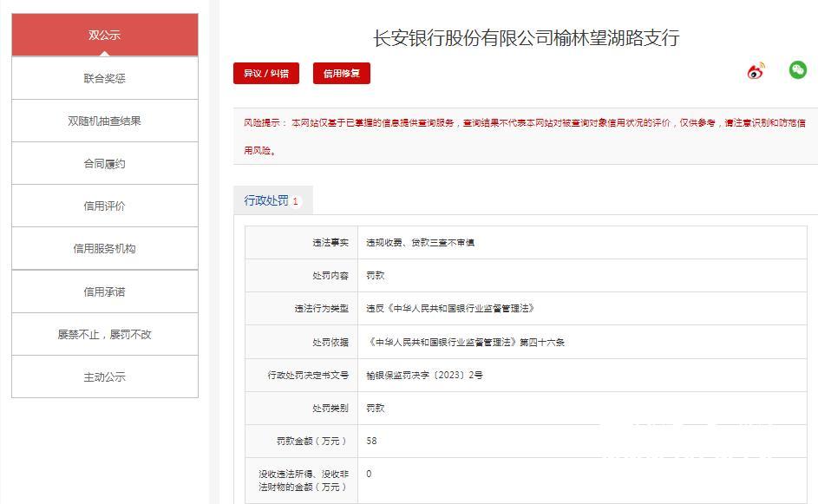This screenshot has width=818, height=504.
Task: View 信用评价 sidebar section
Action: coord(105,206)
